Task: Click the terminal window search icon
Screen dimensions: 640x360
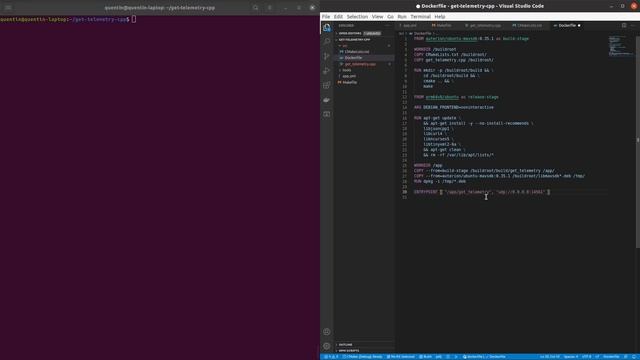Action: [256, 7]
